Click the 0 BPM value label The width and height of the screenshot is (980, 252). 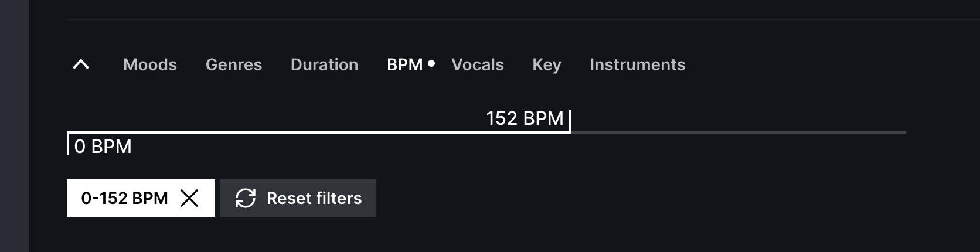click(x=103, y=147)
